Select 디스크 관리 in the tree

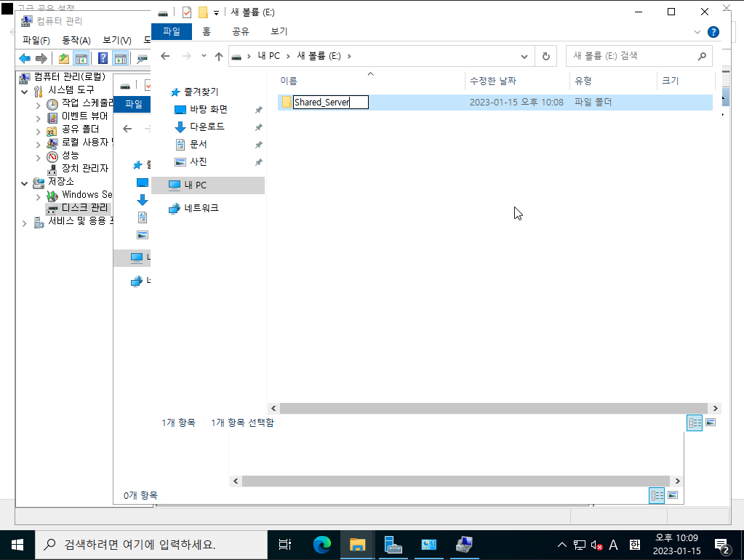[84, 207]
